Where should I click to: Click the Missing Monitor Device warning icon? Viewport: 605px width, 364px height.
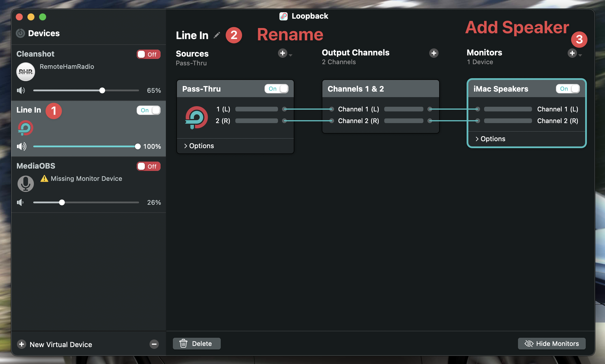[44, 178]
